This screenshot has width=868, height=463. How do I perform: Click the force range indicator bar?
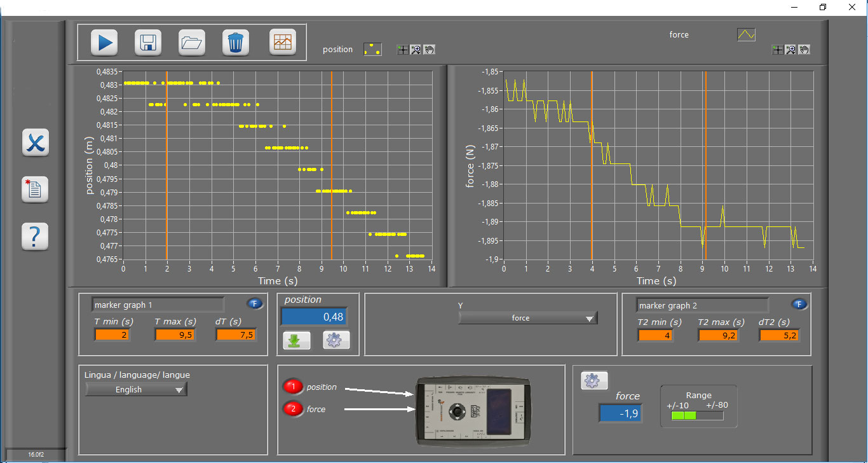pos(697,415)
